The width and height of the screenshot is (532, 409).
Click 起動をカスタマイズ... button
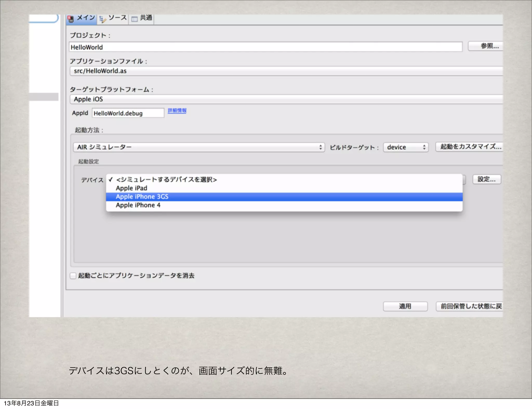(469, 147)
